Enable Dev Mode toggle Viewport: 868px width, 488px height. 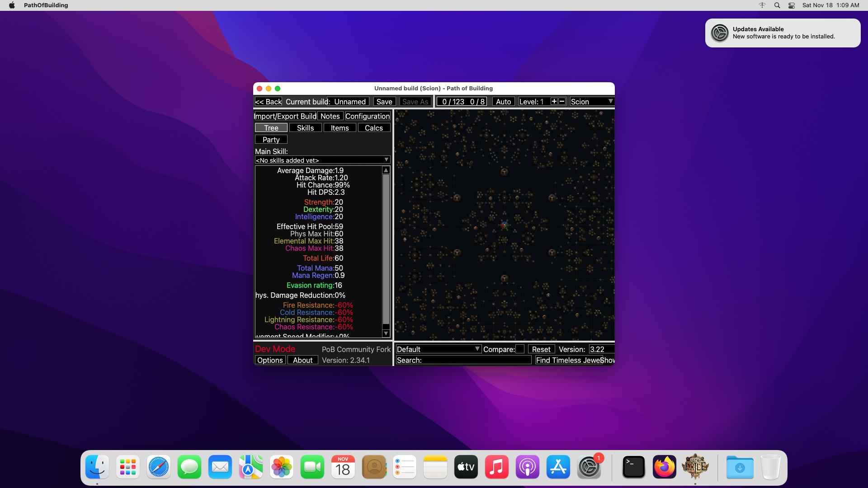275,348
